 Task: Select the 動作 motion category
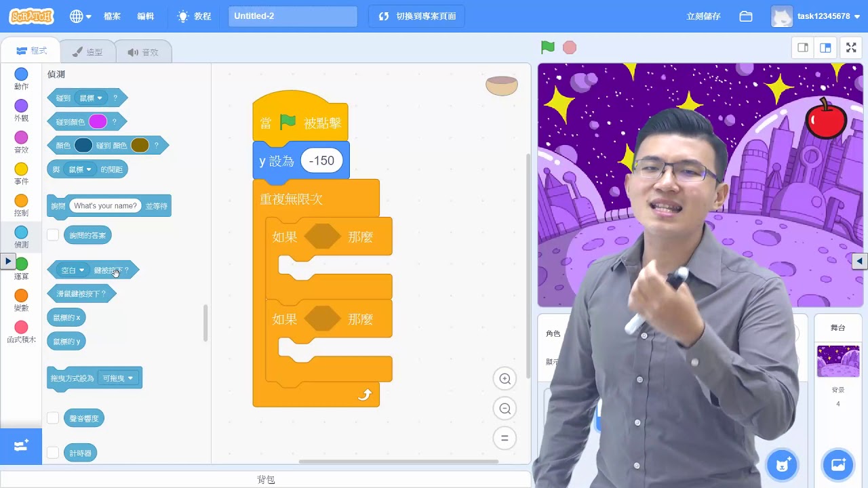point(21,79)
